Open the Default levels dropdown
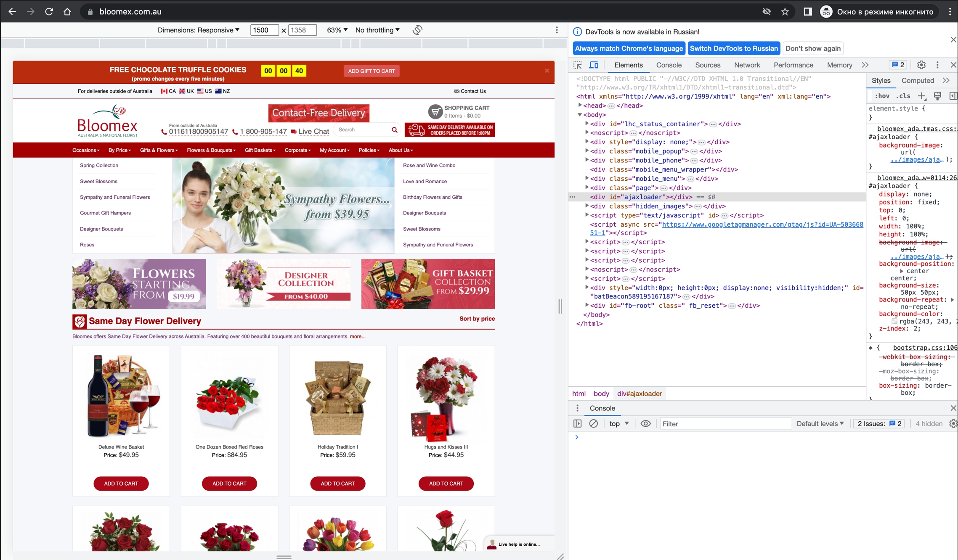 (x=820, y=424)
